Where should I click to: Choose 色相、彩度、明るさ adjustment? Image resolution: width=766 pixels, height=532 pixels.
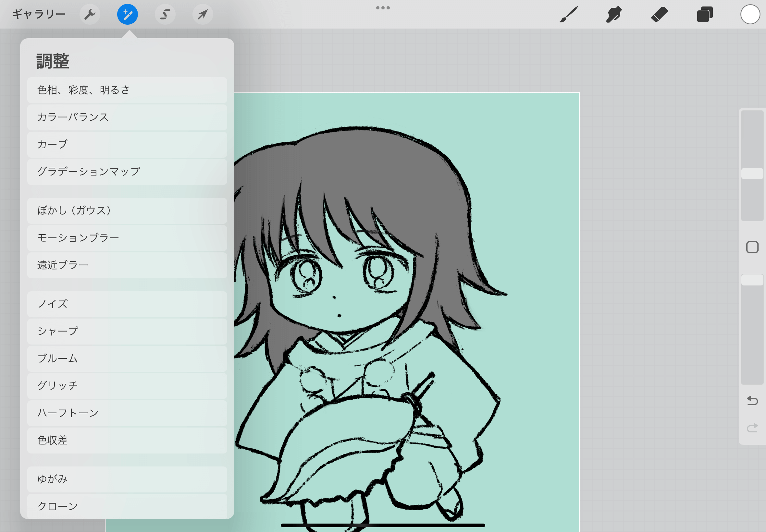pyautogui.click(x=127, y=90)
